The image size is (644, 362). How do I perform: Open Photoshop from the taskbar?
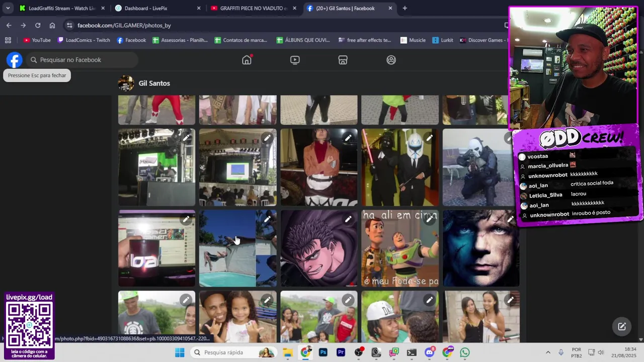pyautogui.click(x=323, y=352)
